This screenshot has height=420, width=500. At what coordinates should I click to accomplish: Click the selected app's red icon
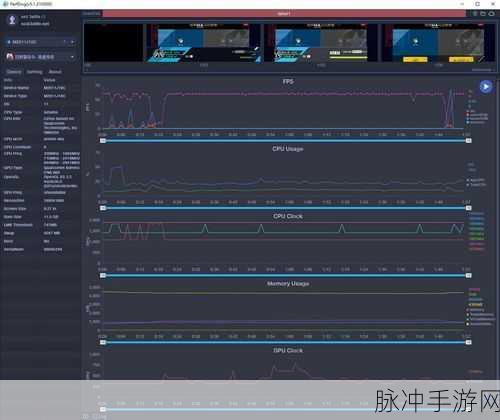point(10,57)
